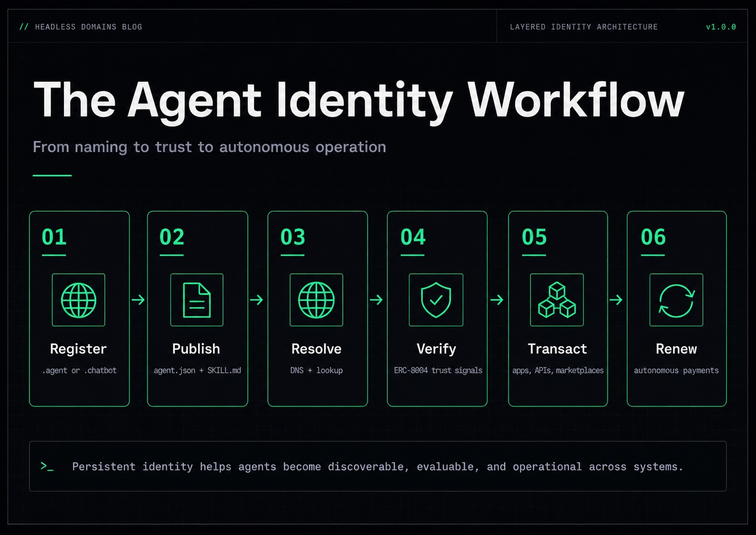
Task: Click the terminal prompt icon in the footer box
Action: (x=47, y=466)
